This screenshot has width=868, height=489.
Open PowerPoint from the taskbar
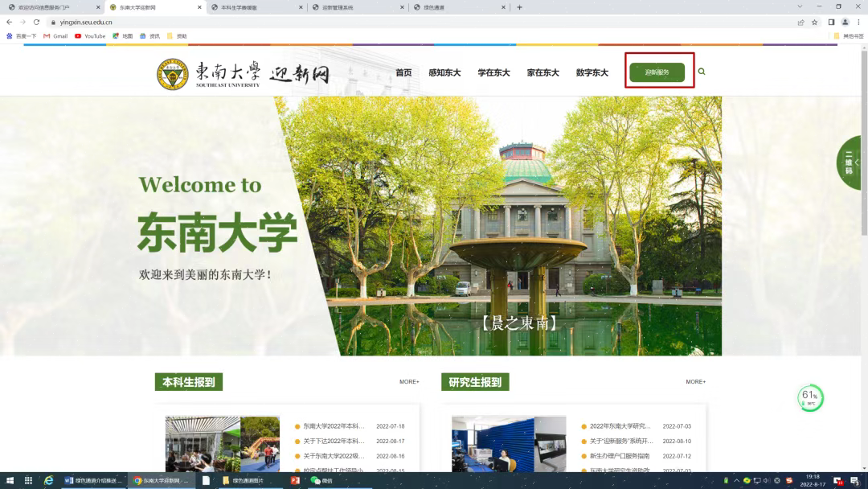[295, 480]
